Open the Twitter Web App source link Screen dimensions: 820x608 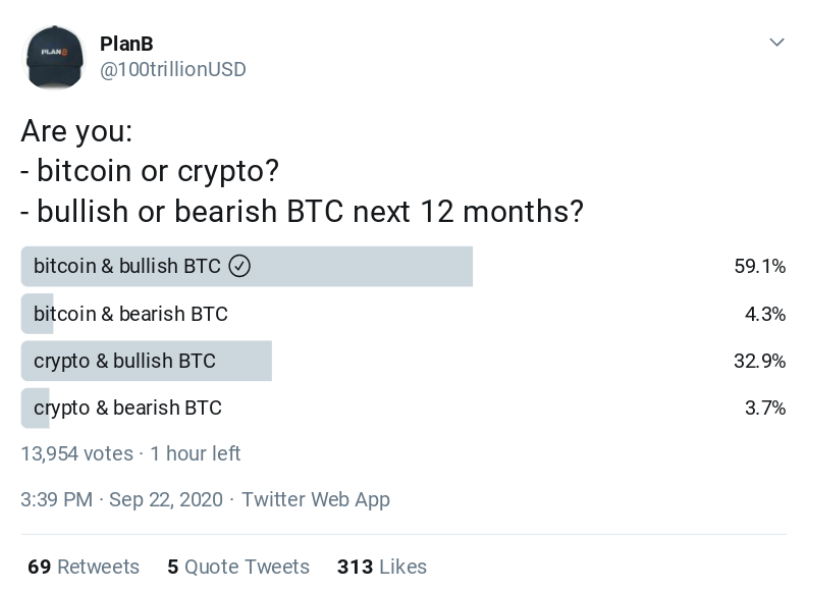click(315, 499)
